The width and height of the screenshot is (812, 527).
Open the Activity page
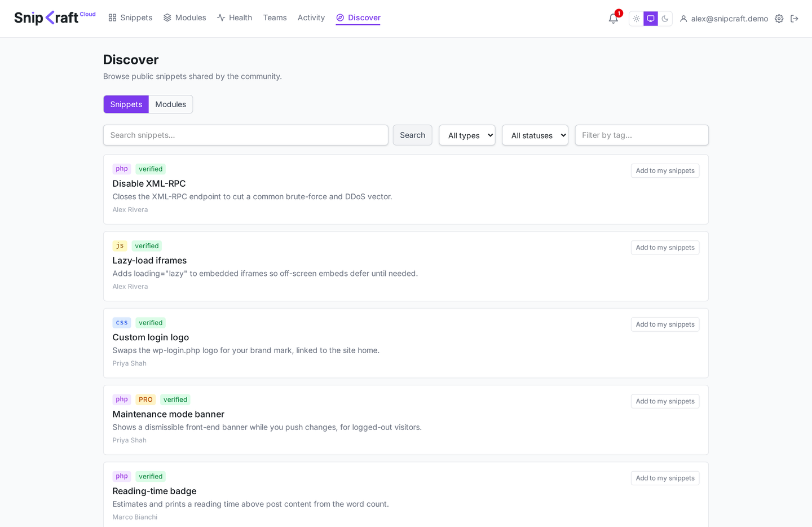coord(311,17)
